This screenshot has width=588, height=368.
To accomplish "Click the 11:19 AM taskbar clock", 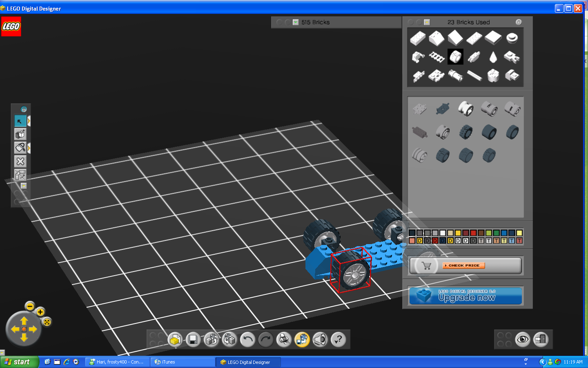I will pos(573,362).
